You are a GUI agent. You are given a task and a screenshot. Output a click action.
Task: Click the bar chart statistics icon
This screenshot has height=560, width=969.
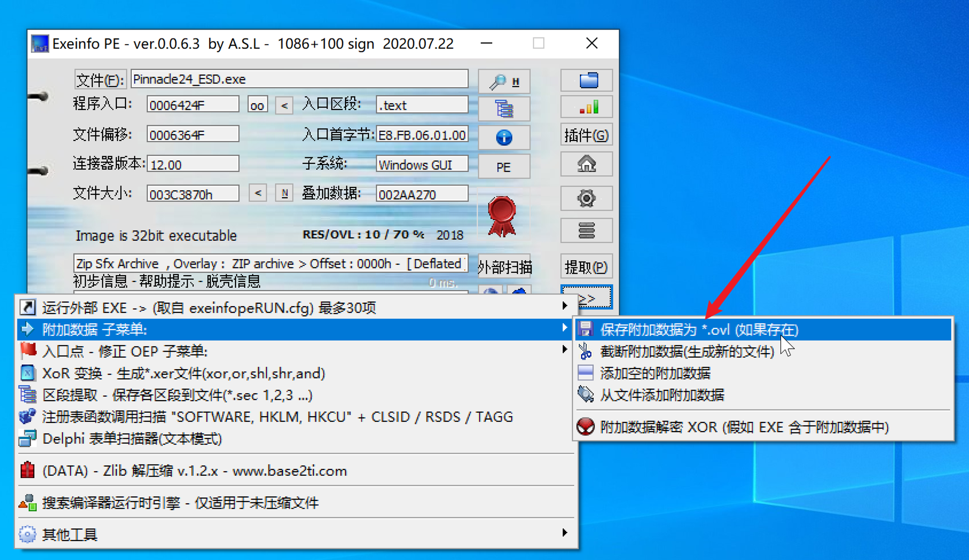[587, 107]
